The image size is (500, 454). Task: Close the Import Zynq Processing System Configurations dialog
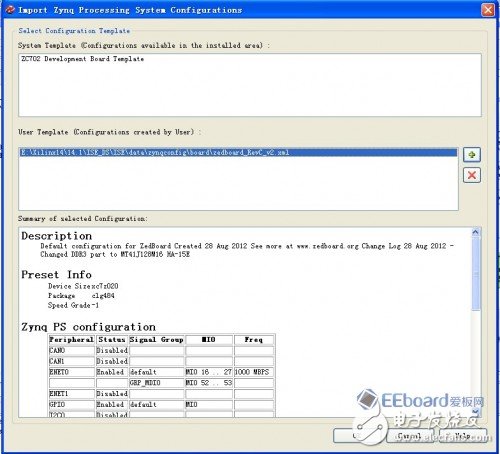tap(488, 10)
